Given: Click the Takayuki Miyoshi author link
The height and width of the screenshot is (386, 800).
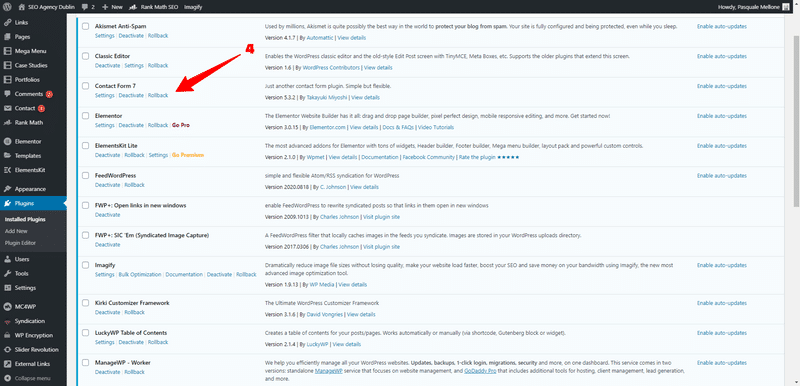Looking at the screenshot, I should [328, 97].
